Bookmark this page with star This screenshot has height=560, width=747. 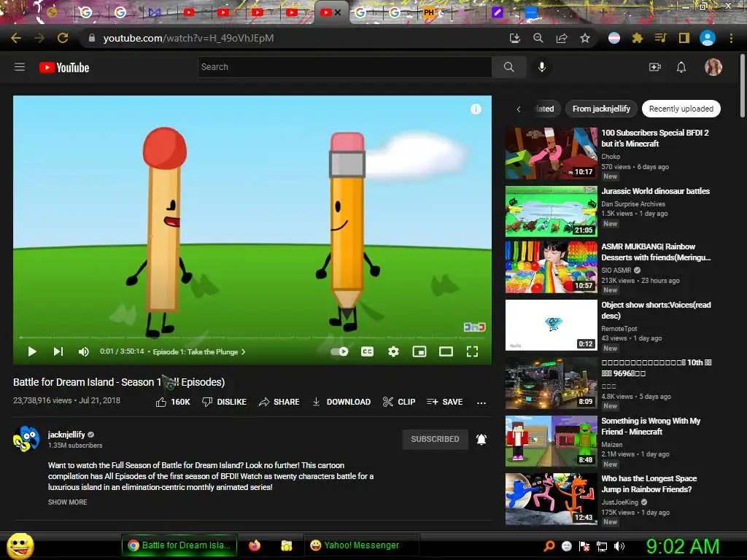[585, 38]
